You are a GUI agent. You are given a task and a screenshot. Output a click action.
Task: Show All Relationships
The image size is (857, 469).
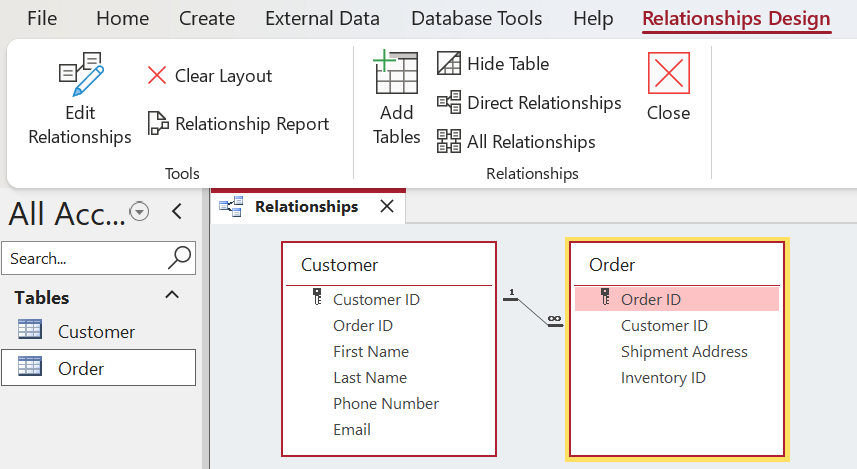pyautogui.click(x=516, y=142)
